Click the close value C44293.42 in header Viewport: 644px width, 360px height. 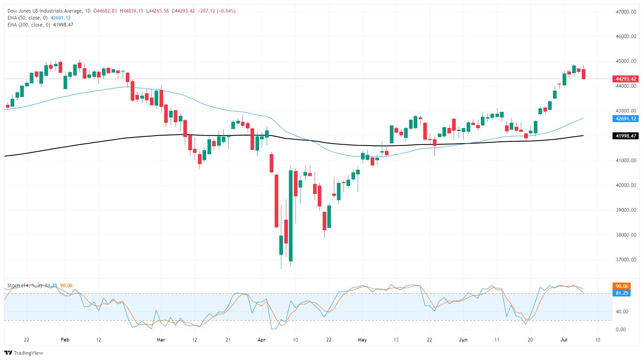(183, 11)
